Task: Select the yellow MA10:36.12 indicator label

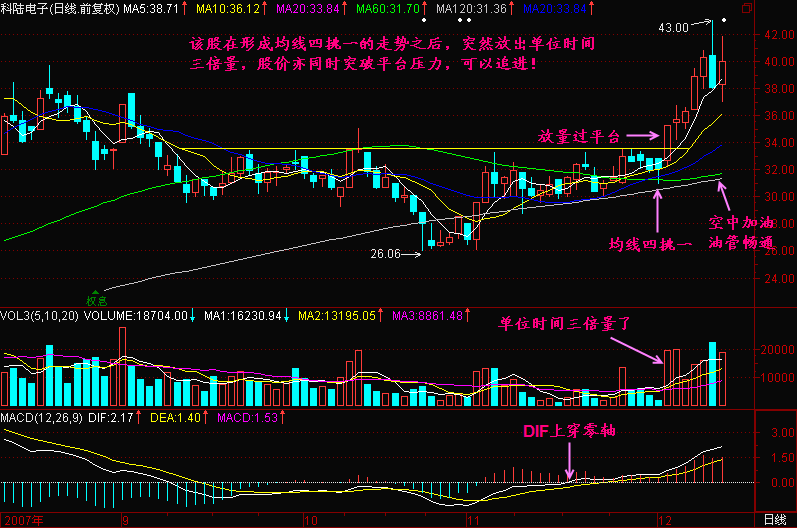Action: coord(228,8)
